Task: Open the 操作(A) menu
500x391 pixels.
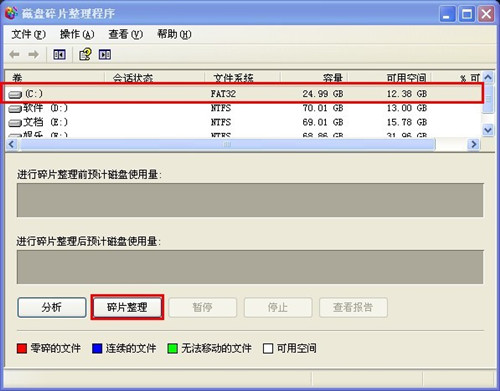Action: coord(77,34)
